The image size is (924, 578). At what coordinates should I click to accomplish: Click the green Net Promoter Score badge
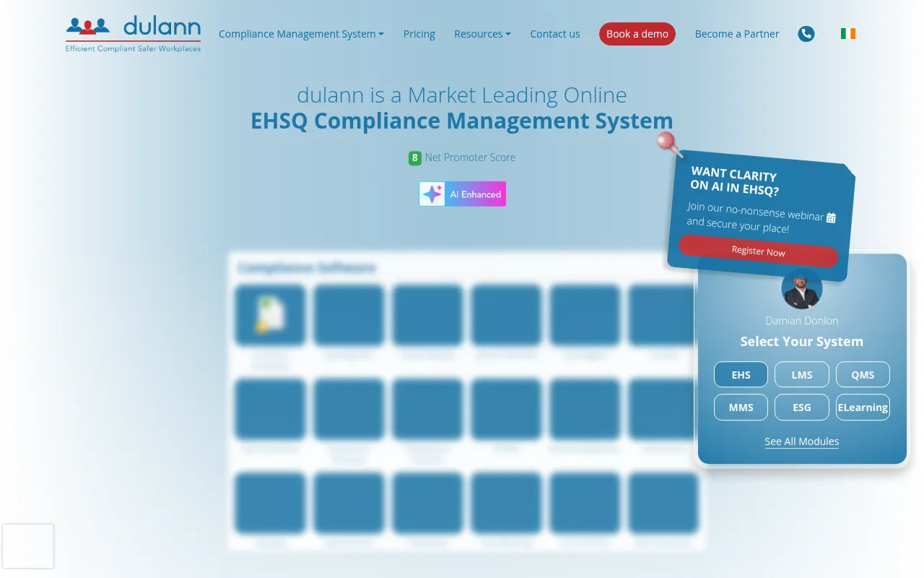415,158
